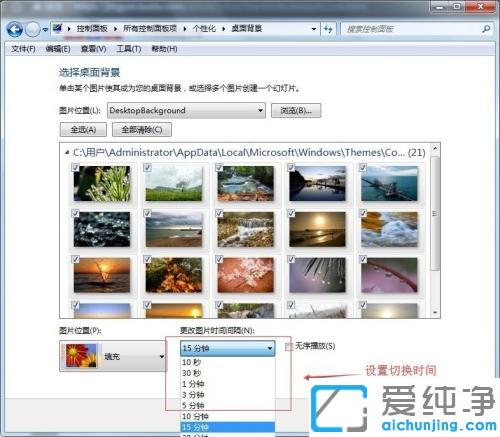Open the 查看(V) menu
The image size is (500, 437).
click(x=94, y=49)
